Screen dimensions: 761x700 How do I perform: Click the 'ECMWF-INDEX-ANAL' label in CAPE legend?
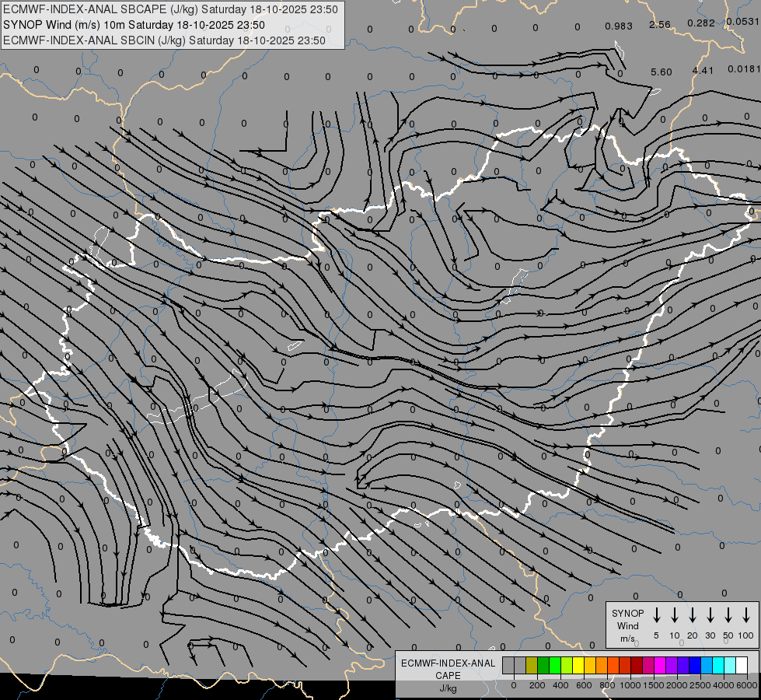point(448,663)
